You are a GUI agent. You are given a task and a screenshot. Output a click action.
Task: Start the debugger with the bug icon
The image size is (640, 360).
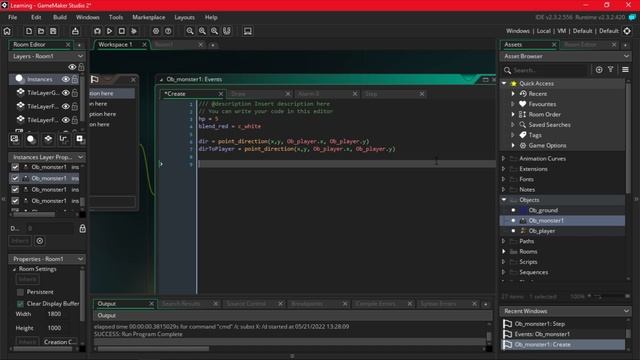97,31
